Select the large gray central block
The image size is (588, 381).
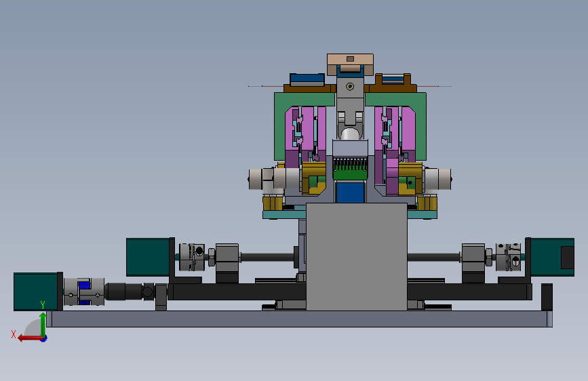tap(357, 257)
